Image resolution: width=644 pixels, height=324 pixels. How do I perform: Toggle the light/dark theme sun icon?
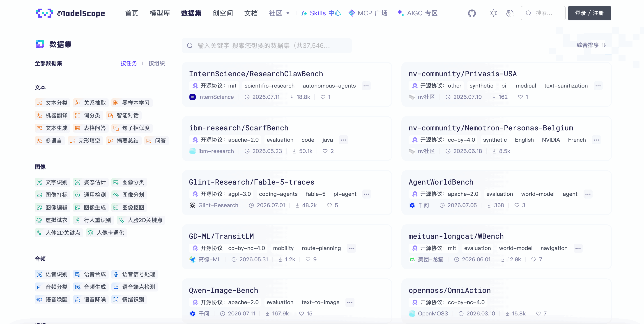click(x=493, y=13)
